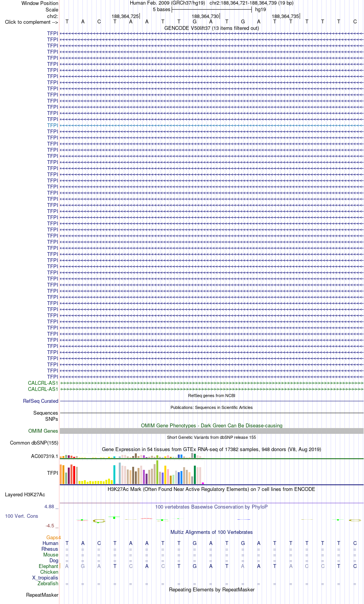The width and height of the screenshot is (364, 604).
Task: Click the 'SNPs' track label
Action: [x=52, y=419]
